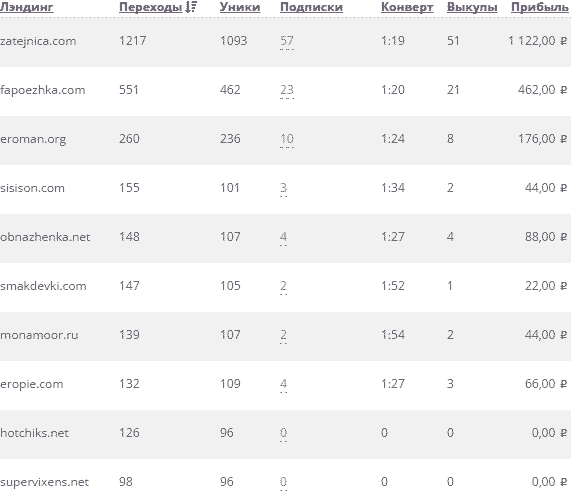571x502 pixels.
Task: Open subscriptions count 23 for fapoezhka.com
Action: tap(287, 90)
